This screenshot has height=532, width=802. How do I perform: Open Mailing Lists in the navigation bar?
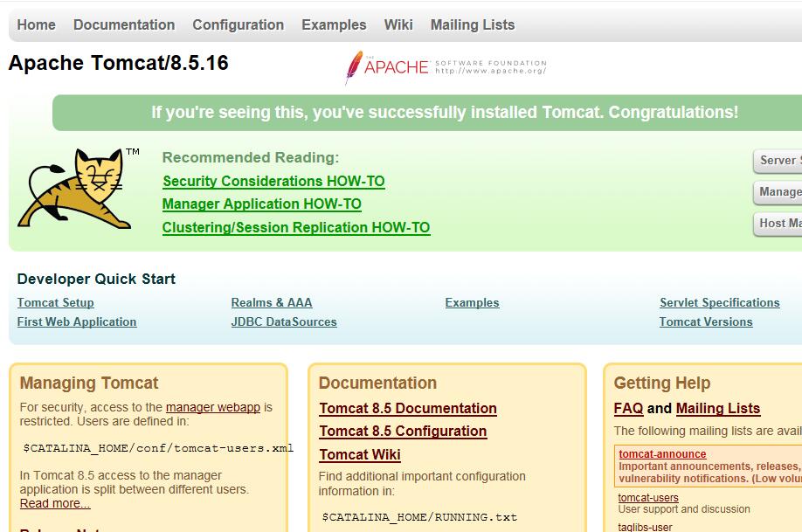(473, 24)
